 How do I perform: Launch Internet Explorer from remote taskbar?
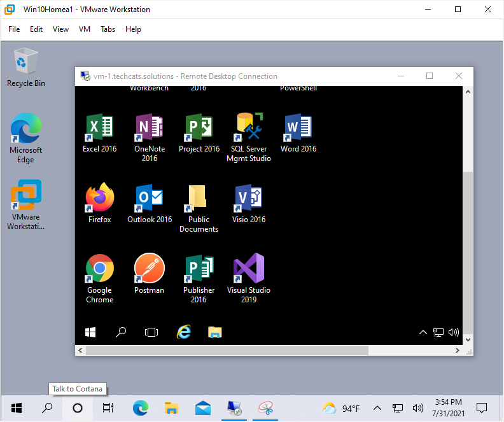(184, 332)
